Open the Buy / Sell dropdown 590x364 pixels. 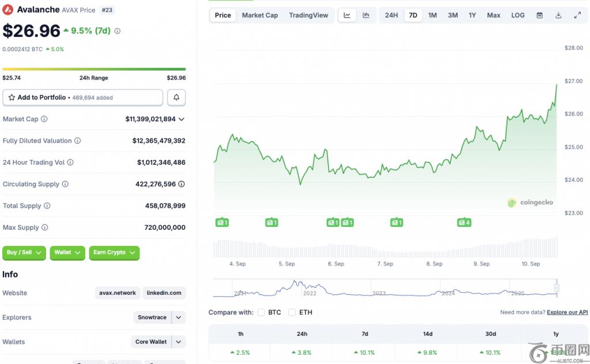pyautogui.click(x=24, y=253)
